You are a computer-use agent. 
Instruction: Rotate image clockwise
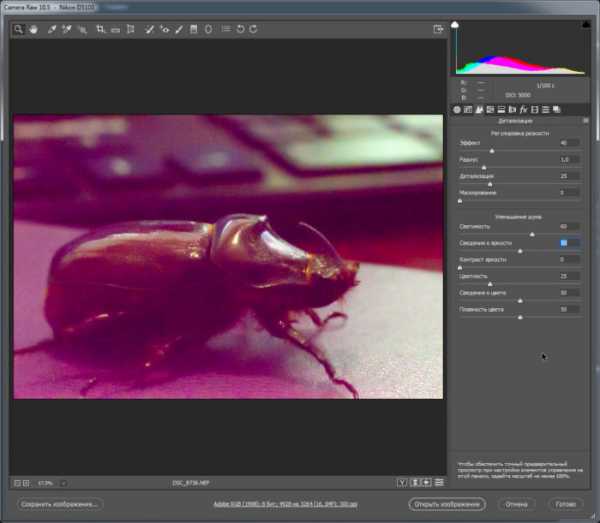pos(254,29)
